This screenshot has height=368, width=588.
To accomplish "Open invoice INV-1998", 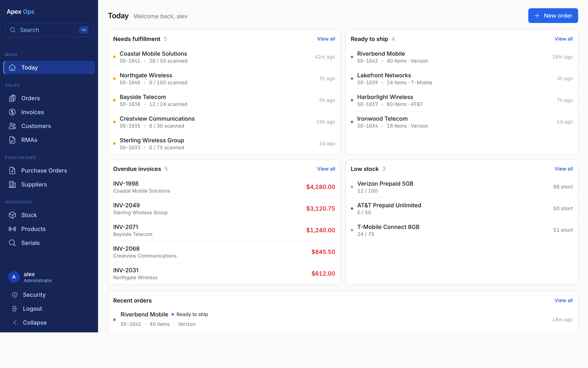I will pyautogui.click(x=224, y=187).
